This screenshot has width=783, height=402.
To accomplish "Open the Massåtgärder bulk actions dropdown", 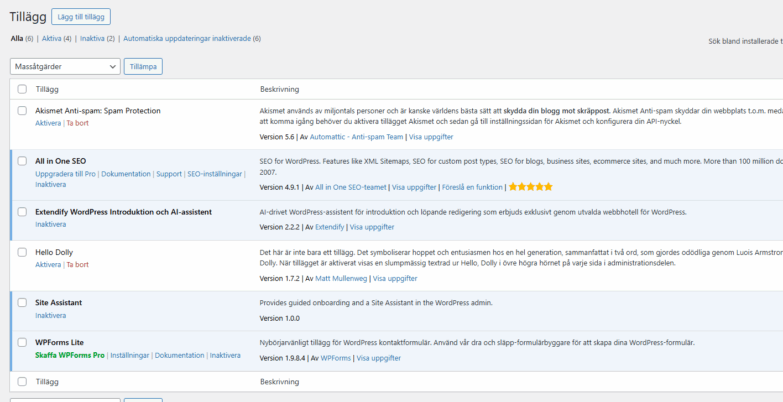I will 65,66.
